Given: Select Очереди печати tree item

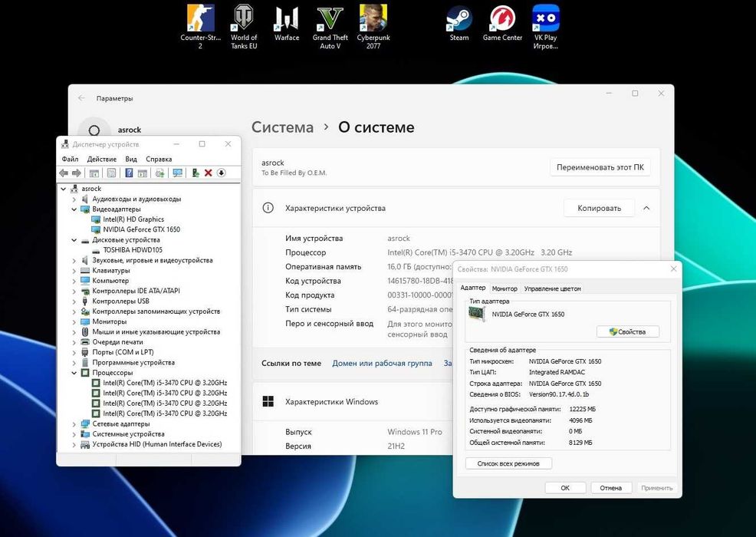Looking at the screenshot, I should [117, 341].
